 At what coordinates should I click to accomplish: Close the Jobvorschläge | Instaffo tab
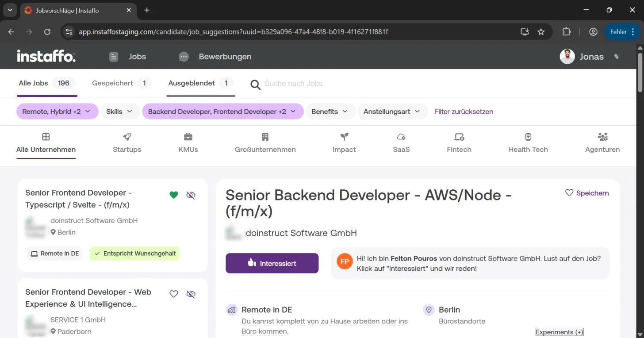click(x=129, y=10)
